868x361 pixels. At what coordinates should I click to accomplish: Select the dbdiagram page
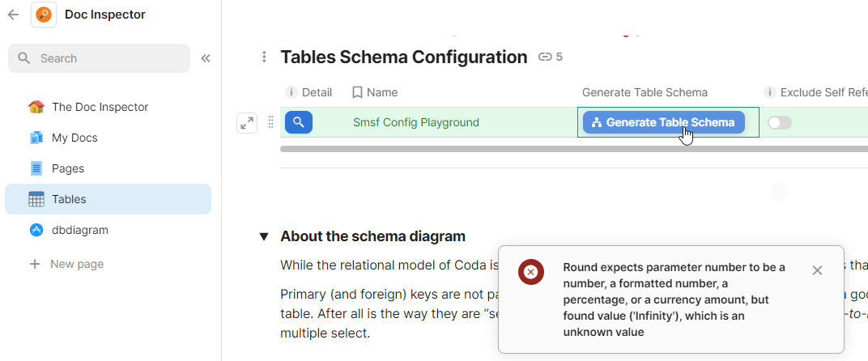79,230
